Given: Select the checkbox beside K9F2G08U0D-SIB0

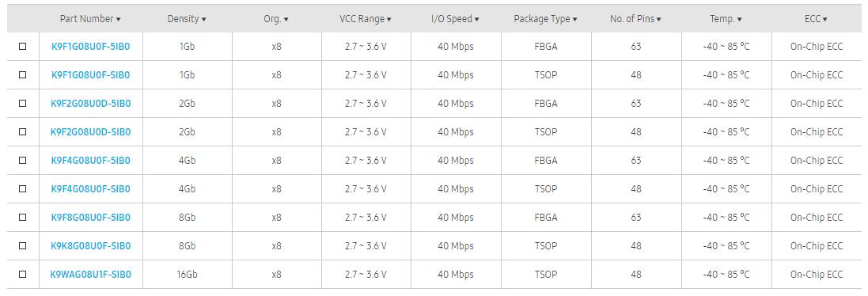Looking at the screenshot, I should point(23,131).
